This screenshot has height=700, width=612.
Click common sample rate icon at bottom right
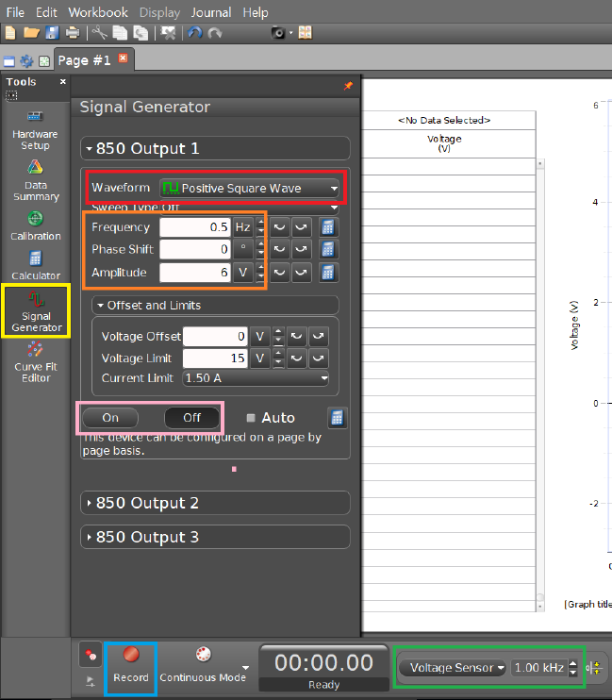coord(595,668)
